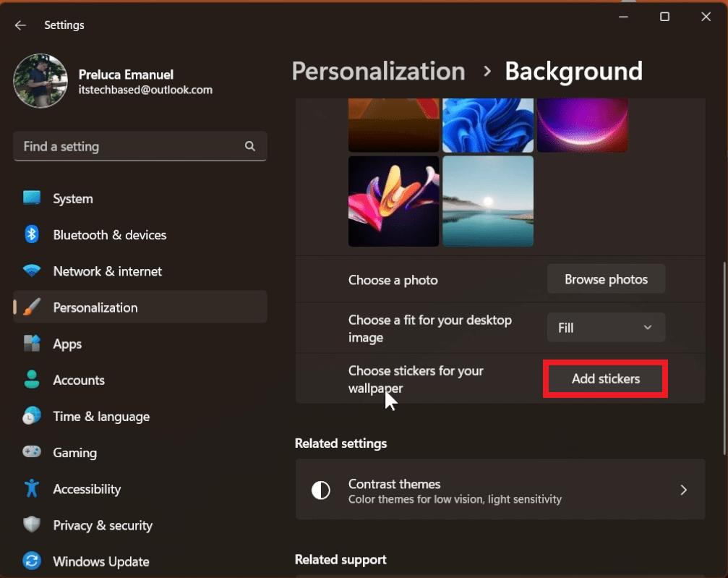Select Bluetooth & devices settings
The height and width of the screenshot is (578, 728).
tap(110, 234)
